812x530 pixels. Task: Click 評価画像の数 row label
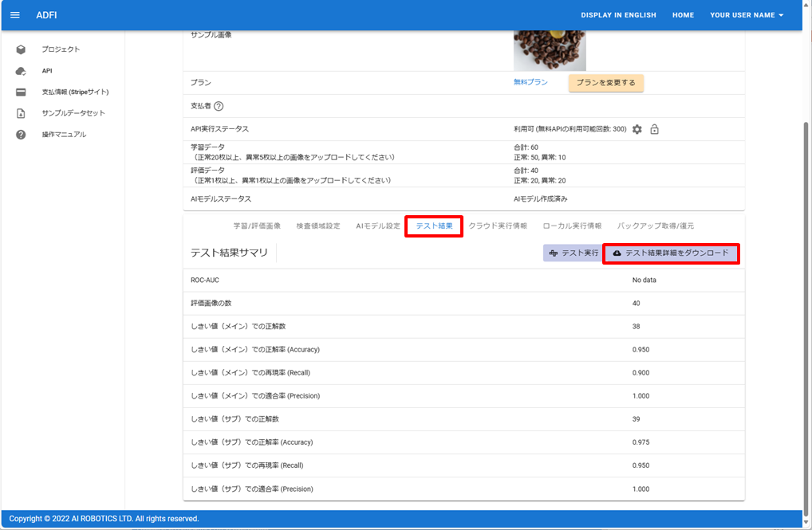(211, 304)
